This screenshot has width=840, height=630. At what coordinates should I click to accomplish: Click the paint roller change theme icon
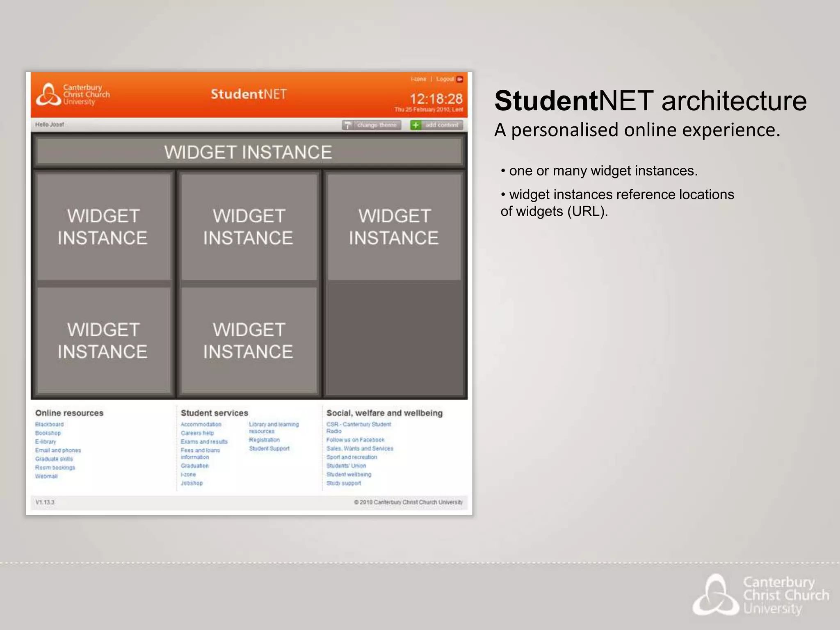tap(348, 125)
